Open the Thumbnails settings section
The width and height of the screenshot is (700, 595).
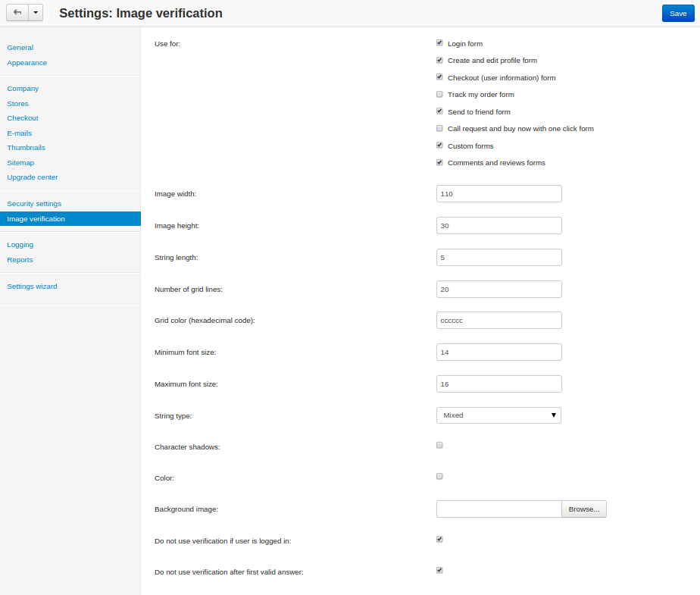click(26, 147)
